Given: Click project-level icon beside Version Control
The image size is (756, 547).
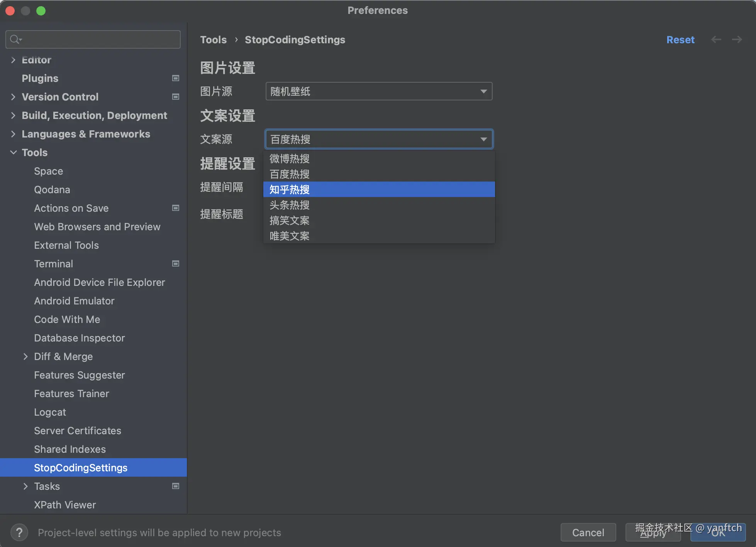Looking at the screenshot, I should 176,97.
